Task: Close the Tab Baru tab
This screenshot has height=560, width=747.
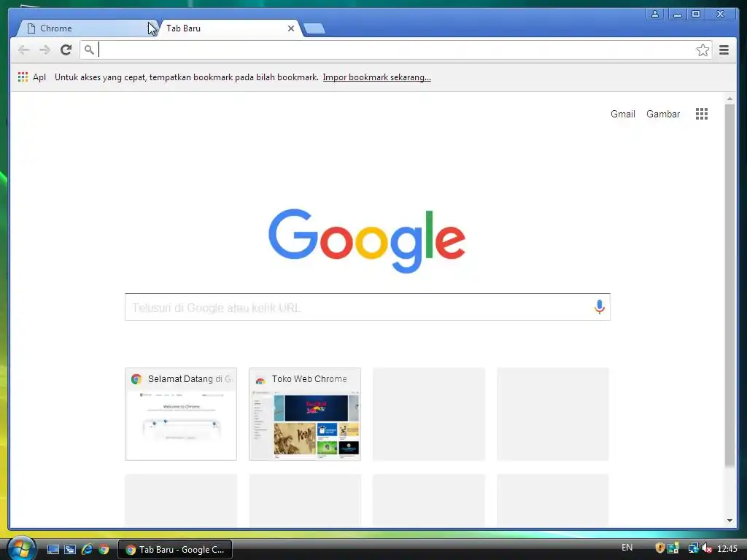Action: pos(290,28)
